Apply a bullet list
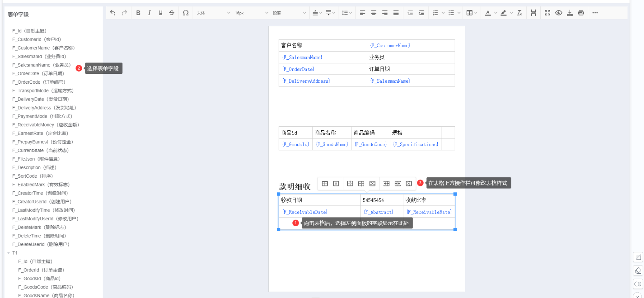644x298 pixels. pyautogui.click(x=451, y=13)
